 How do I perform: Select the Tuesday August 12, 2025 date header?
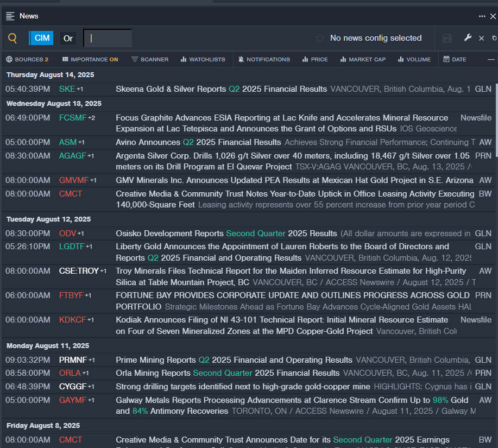(x=48, y=219)
